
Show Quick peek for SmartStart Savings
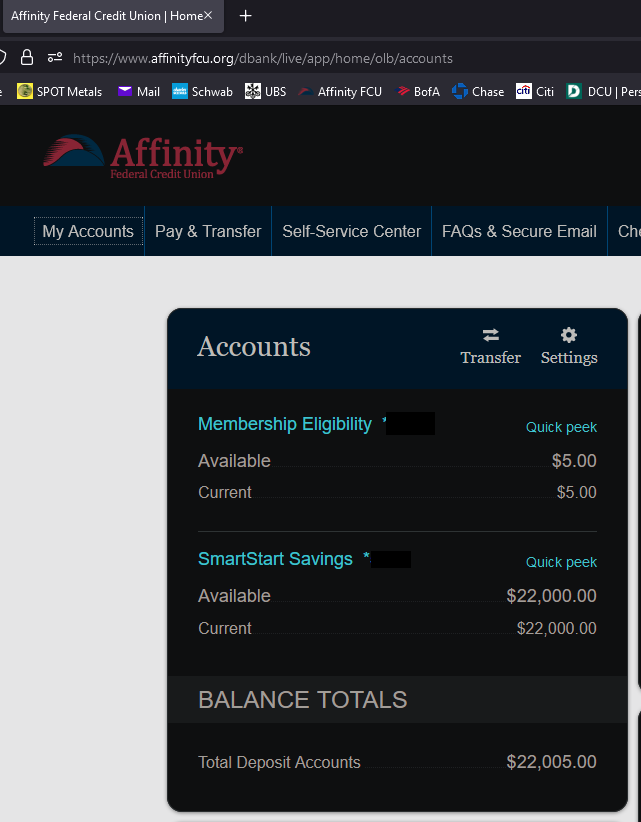pos(561,562)
